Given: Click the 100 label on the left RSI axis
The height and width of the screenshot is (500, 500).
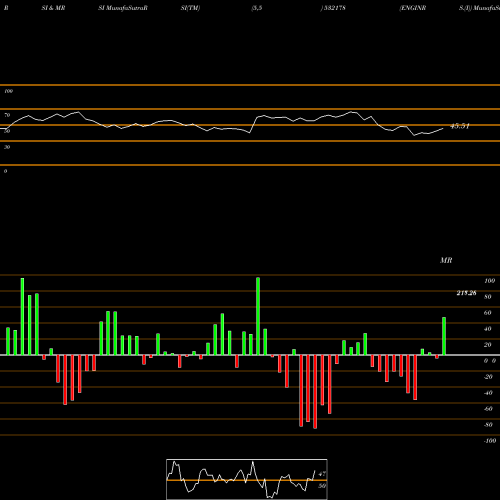Looking at the screenshot, I should click(8, 91).
